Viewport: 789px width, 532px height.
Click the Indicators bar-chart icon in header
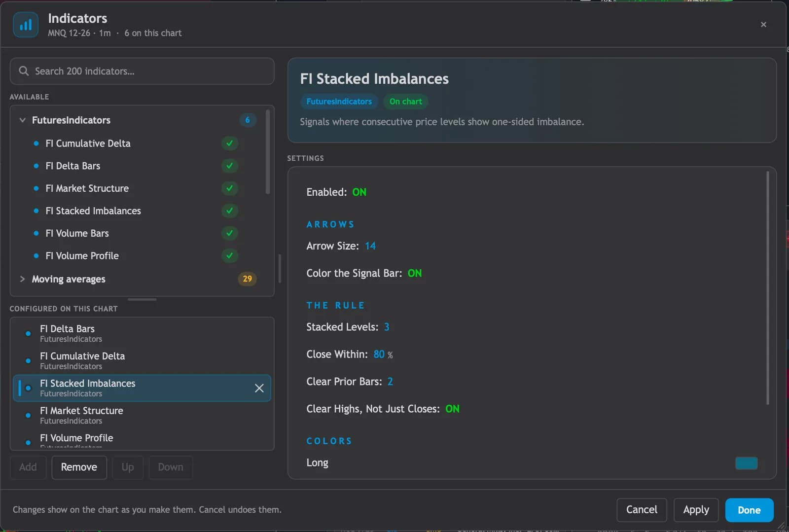click(x=26, y=25)
